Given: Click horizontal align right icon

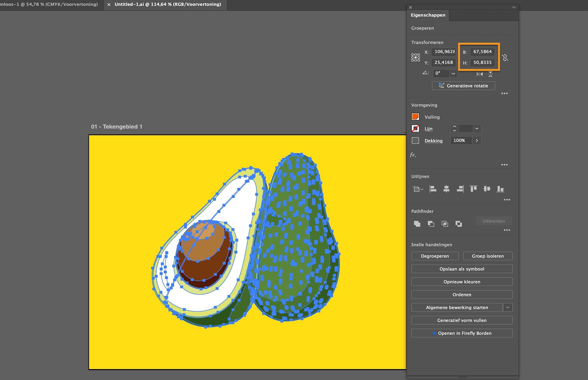Looking at the screenshot, I should [460, 189].
